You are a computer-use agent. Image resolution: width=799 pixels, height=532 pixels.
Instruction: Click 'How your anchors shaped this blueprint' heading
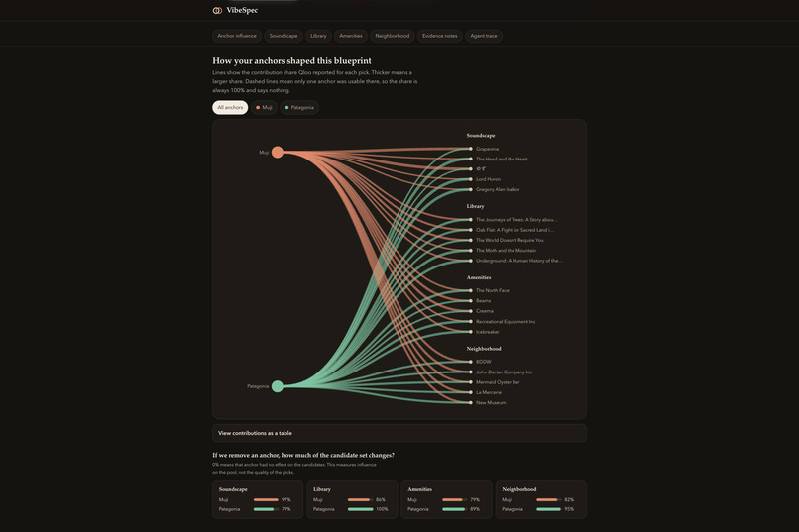291,61
